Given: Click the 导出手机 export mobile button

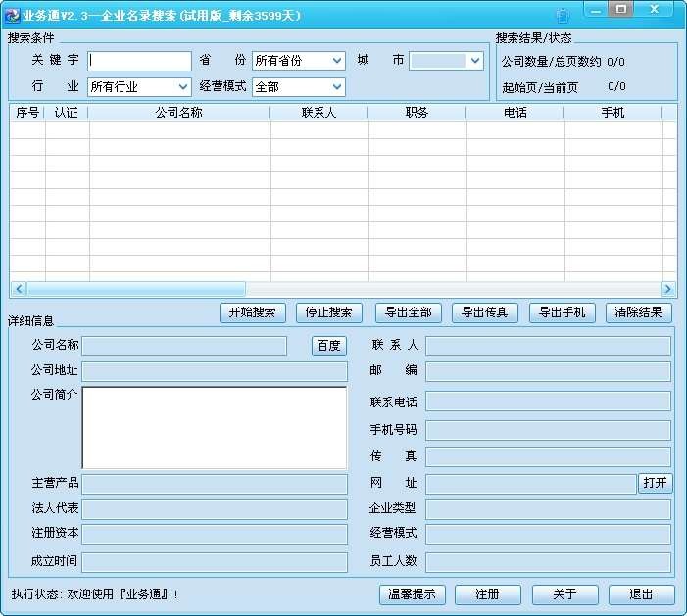Looking at the screenshot, I should click(x=563, y=312).
